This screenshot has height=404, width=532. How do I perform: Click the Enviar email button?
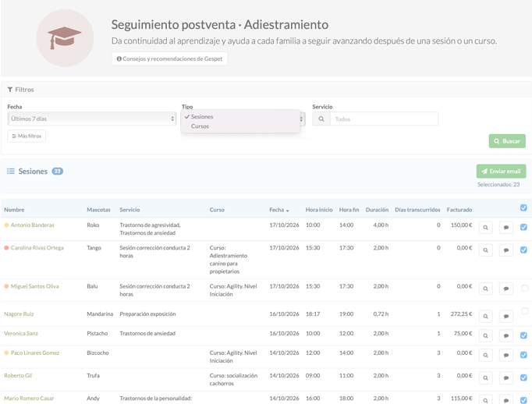coord(501,172)
